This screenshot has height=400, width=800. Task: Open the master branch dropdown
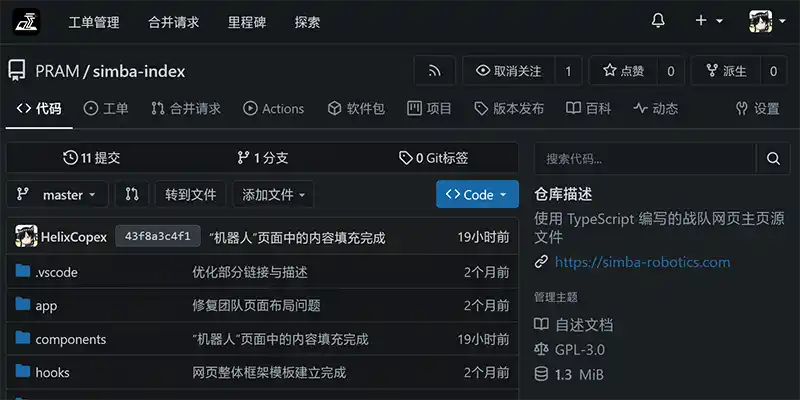[57, 194]
